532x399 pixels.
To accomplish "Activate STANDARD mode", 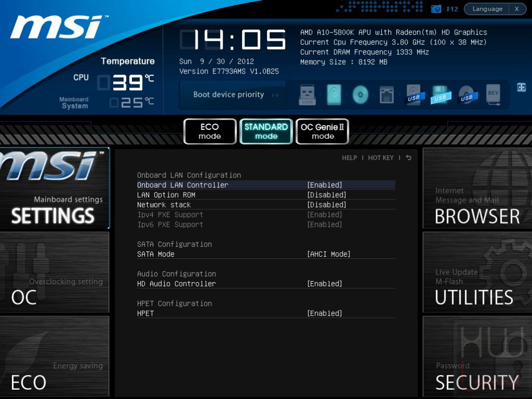I will [266, 131].
